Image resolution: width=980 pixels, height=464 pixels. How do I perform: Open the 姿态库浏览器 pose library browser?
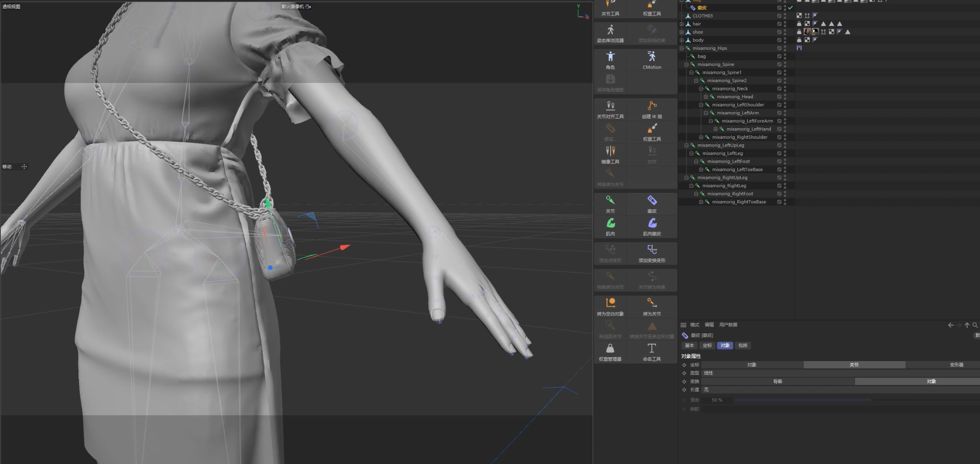610,34
